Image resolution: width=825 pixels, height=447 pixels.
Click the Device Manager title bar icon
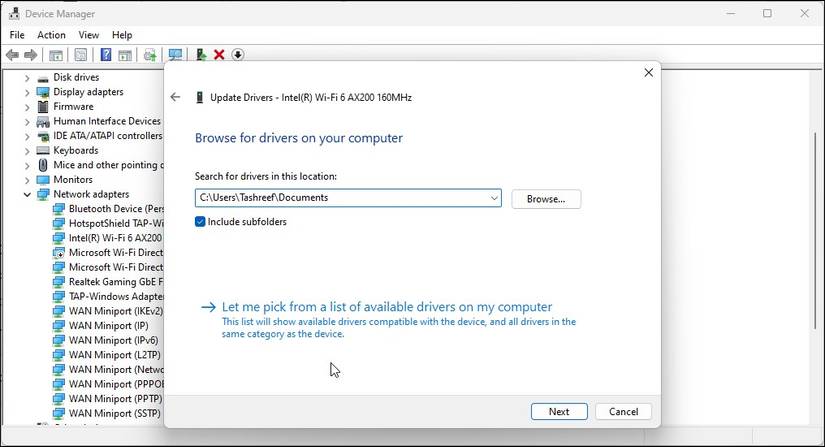coord(14,14)
